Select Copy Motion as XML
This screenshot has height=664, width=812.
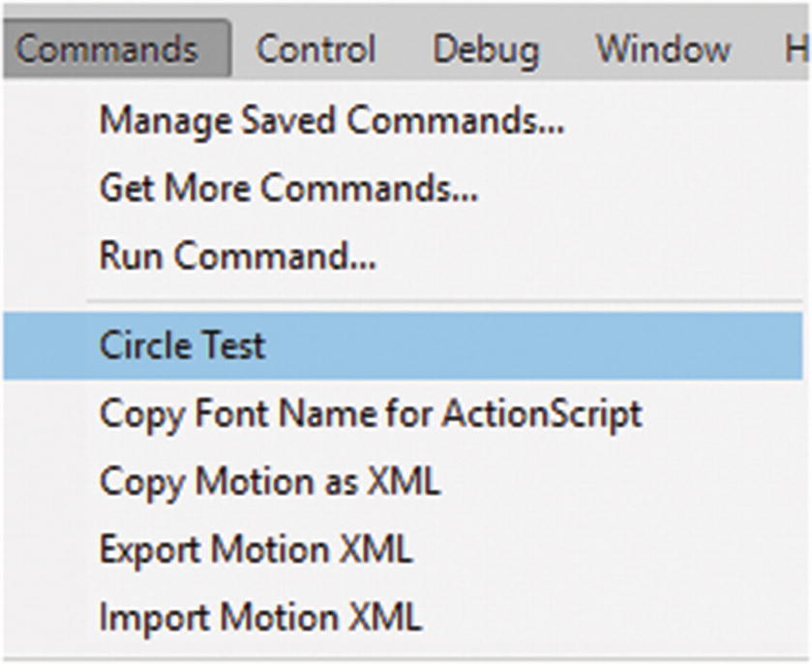(x=270, y=482)
